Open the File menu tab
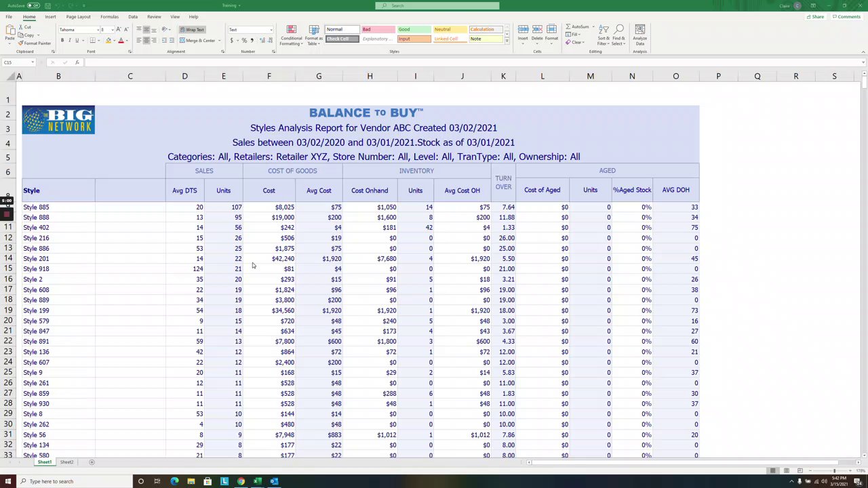Screen dimensions: 868x488 (9, 17)
